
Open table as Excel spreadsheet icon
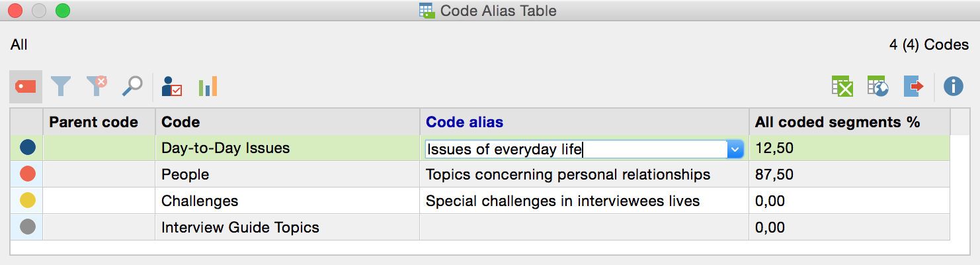(x=842, y=86)
